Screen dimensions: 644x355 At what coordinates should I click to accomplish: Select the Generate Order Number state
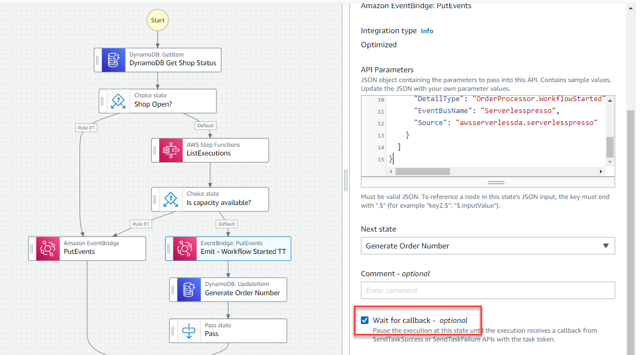coord(228,290)
